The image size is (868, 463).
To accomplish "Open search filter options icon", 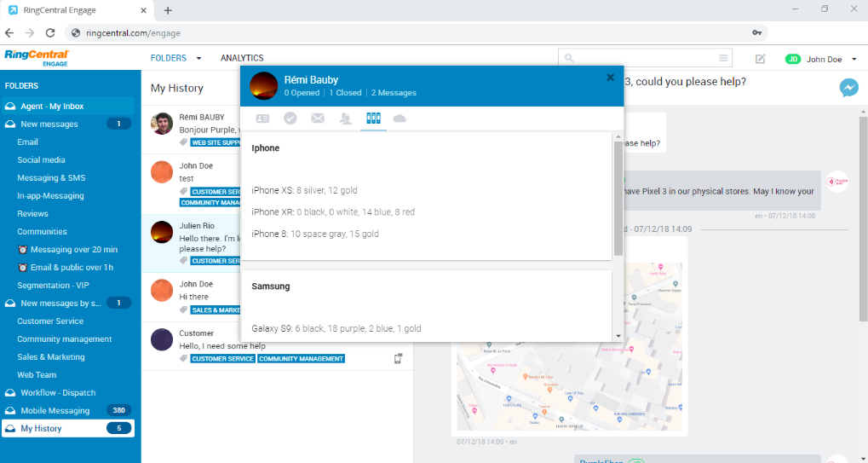I will (x=723, y=58).
